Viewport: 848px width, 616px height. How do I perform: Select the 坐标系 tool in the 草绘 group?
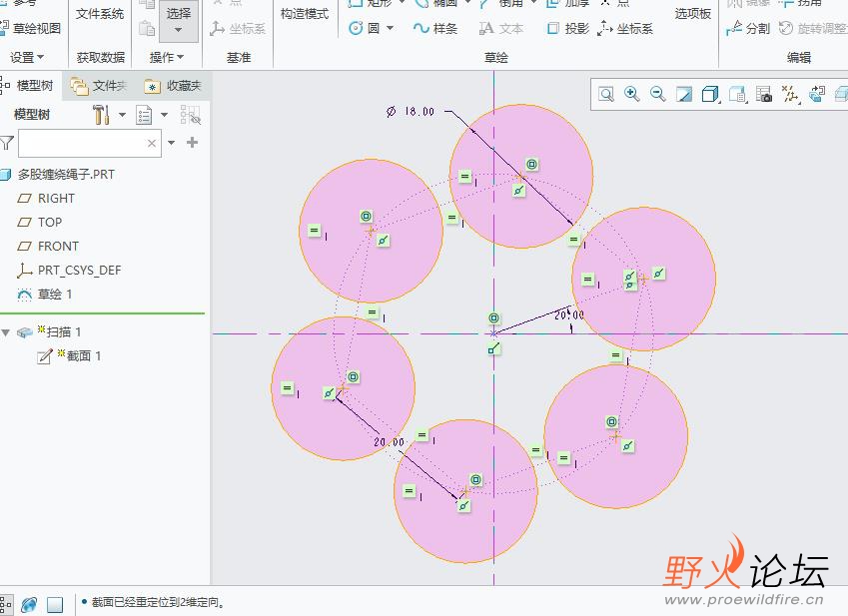tap(625, 28)
